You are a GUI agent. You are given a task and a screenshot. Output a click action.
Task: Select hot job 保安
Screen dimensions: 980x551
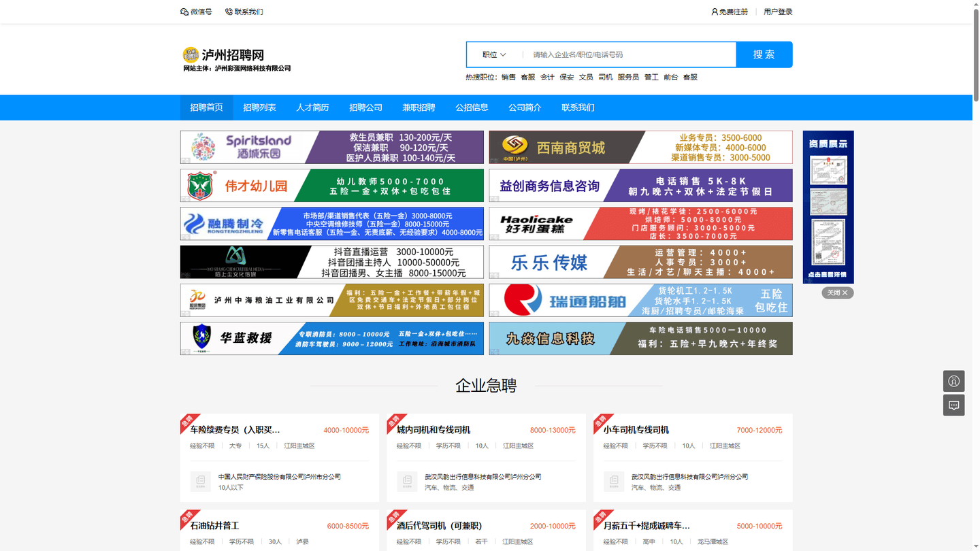[567, 78]
